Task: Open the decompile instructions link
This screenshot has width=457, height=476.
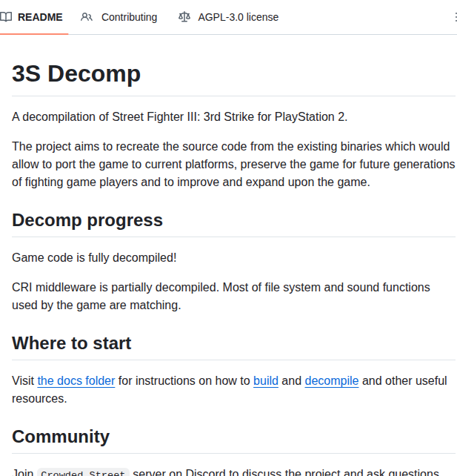Action: (x=331, y=380)
